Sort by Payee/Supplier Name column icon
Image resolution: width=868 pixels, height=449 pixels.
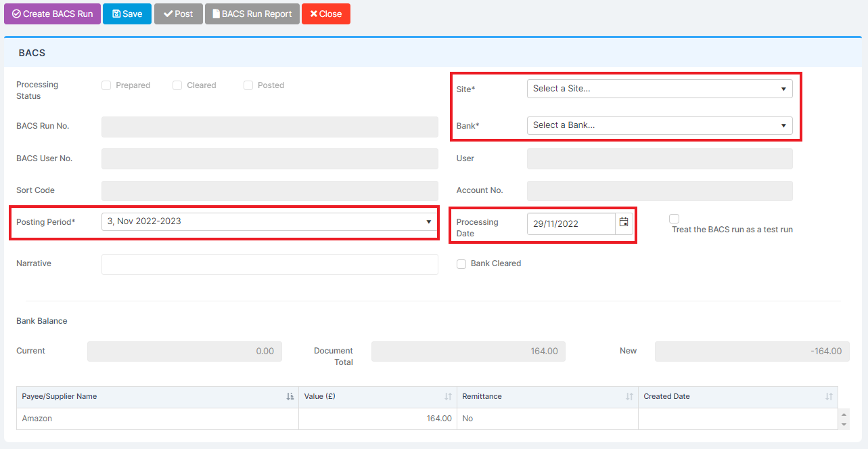click(x=290, y=397)
